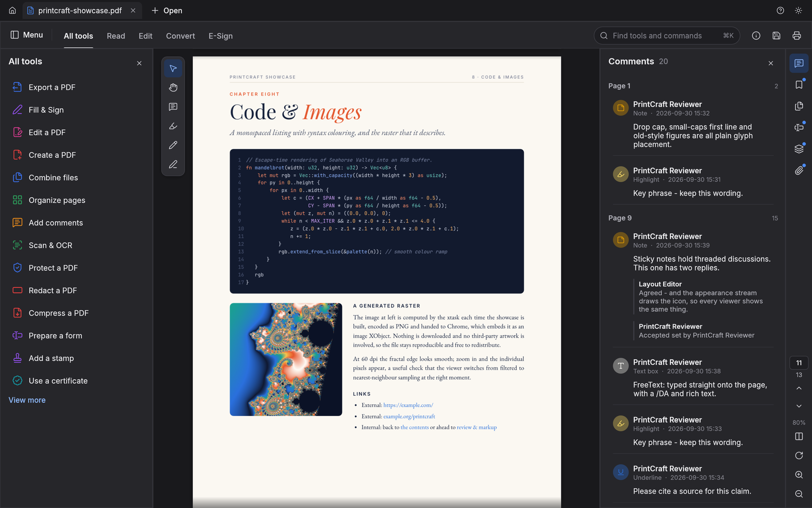The image size is (812, 508).
Task: Toggle the light/dark theme icon
Action: (798, 11)
